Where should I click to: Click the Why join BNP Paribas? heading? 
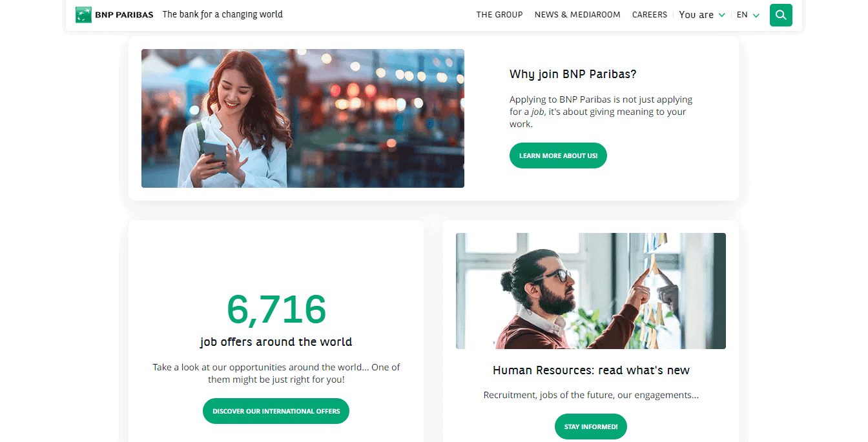(x=573, y=74)
